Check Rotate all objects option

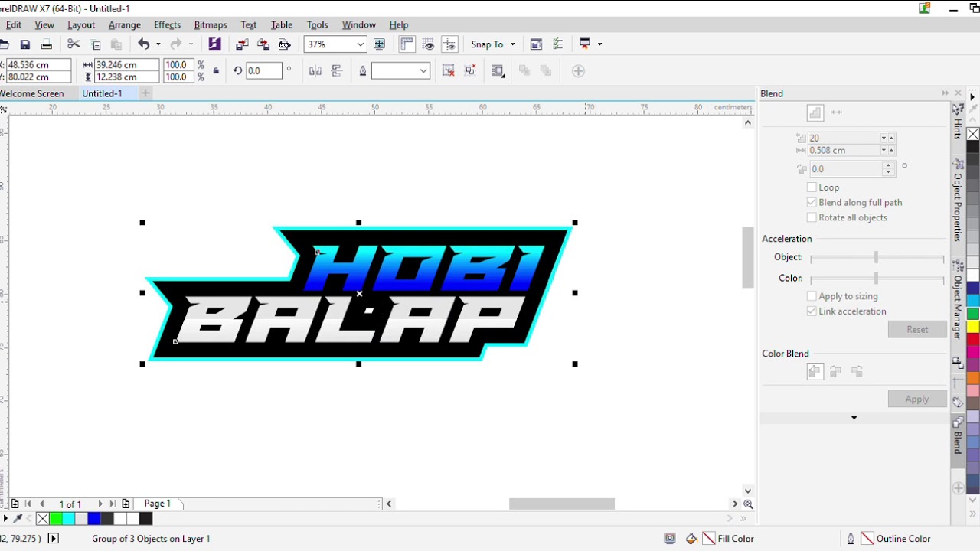tap(812, 217)
